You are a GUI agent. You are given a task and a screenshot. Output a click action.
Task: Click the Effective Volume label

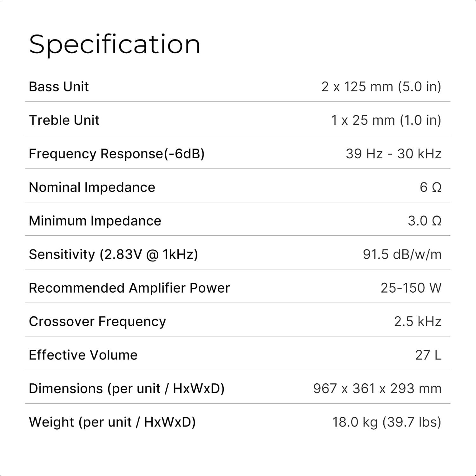coord(83,355)
